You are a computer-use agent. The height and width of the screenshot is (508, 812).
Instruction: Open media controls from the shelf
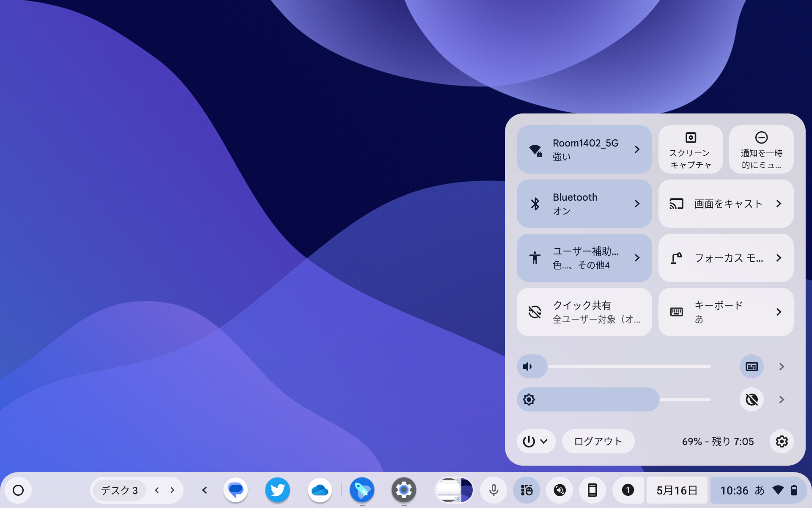click(x=560, y=490)
